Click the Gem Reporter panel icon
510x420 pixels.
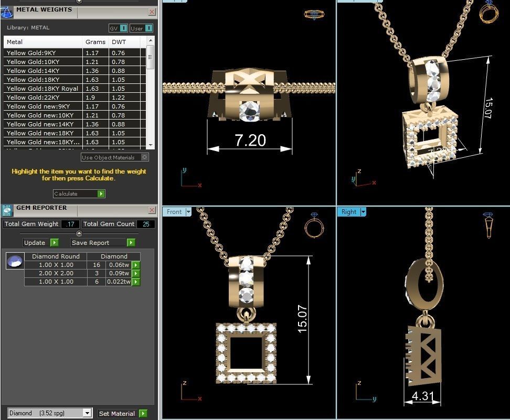coord(6,211)
